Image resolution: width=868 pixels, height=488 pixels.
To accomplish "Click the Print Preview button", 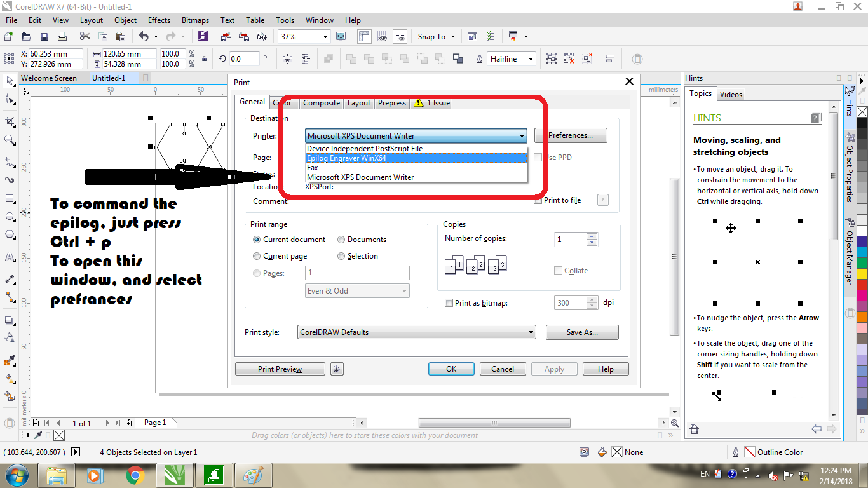I will tap(280, 369).
